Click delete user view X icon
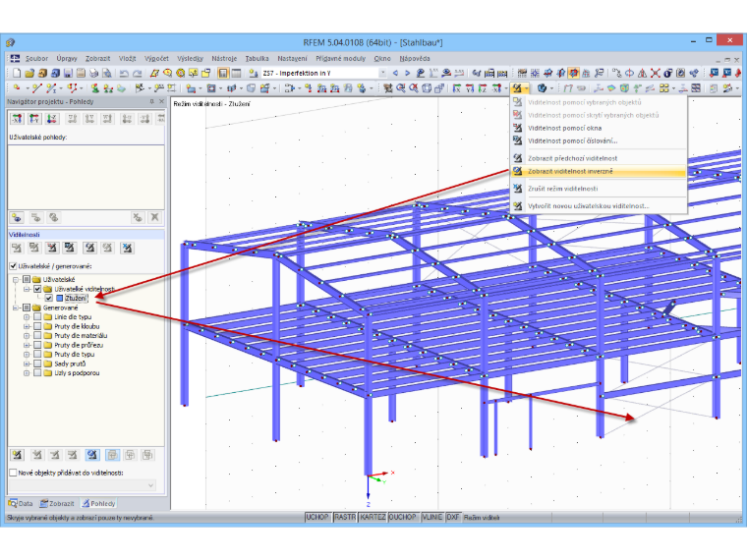The image size is (747, 560). click(x=154, y=218)
